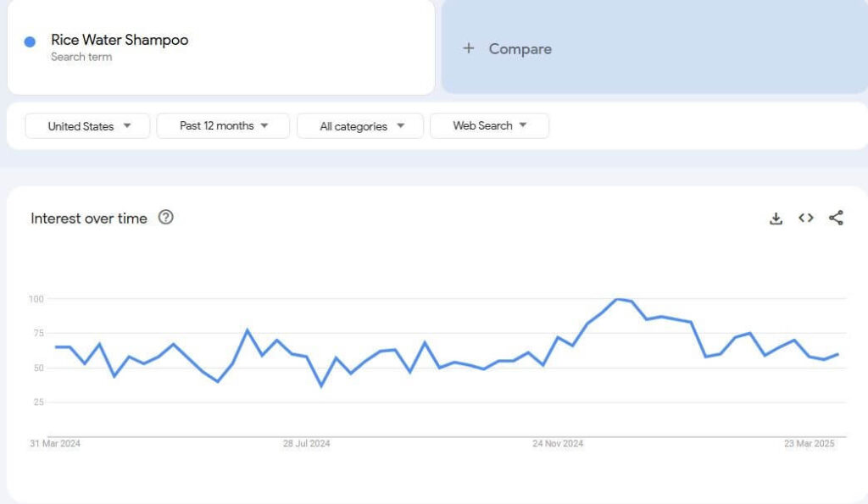
Task: Share the Interest over time chart
Action: [836, 219]
